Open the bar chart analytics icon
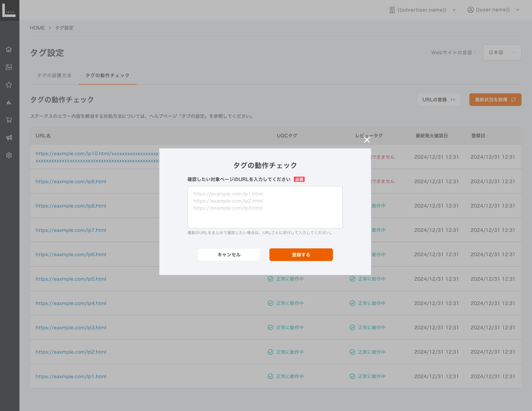This screenshot has height=411, width=532. [9, 103]
